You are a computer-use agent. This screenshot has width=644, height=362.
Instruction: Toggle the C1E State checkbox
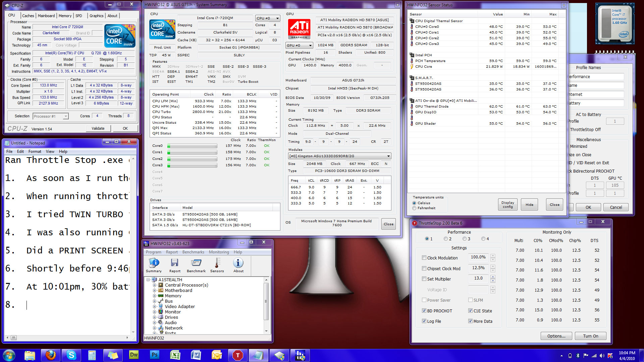[x=470, y=311]
